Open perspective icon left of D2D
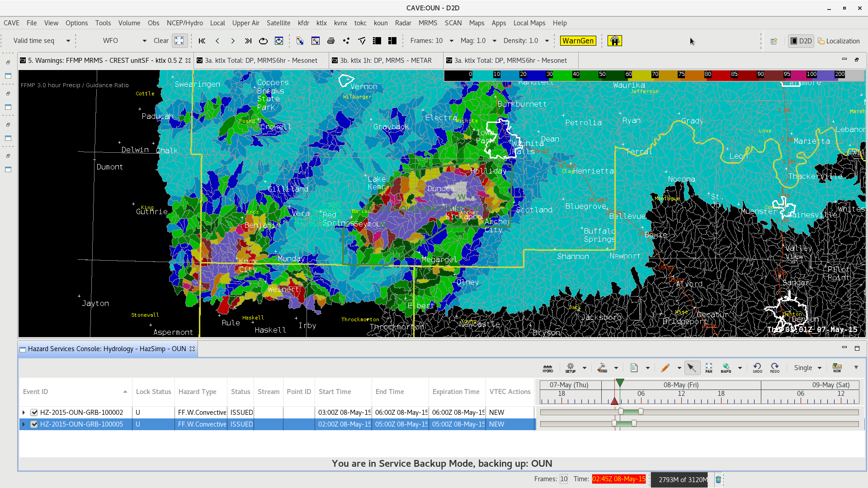This screenshot has height=488, width=868. point(774,41)
